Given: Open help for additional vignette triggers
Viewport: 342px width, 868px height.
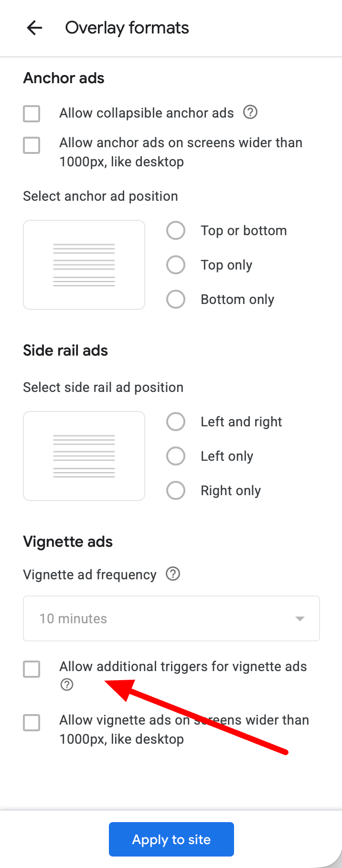Looking at the screenshot, I should [66, 684].
